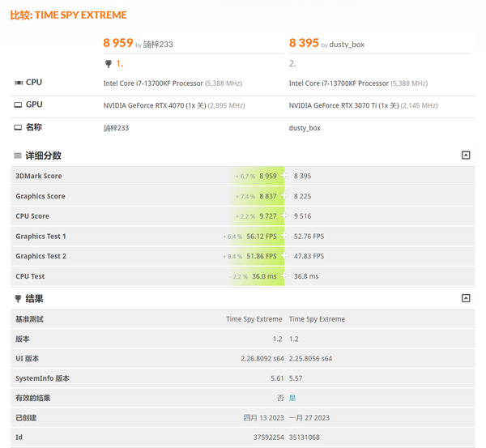Click the trophy icon beside 结果
Image resolution: width=486 pixels, height=448 pixels.
[x=18, y=299]
